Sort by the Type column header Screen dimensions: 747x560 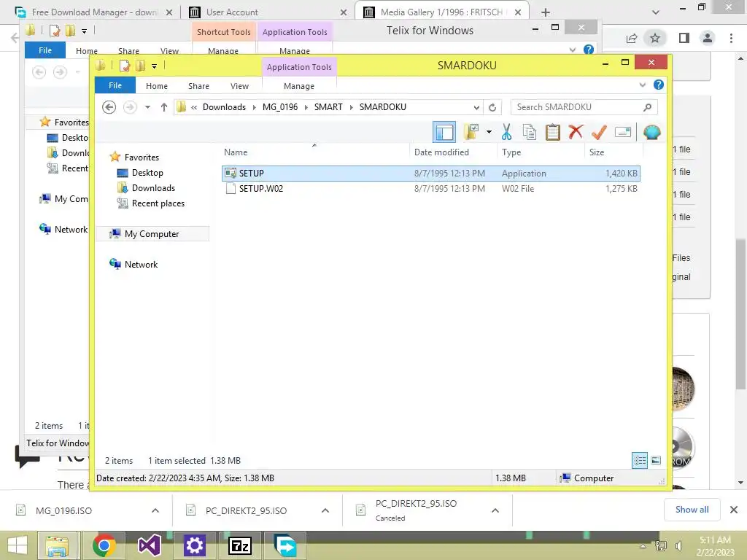(x=511, y=152)
